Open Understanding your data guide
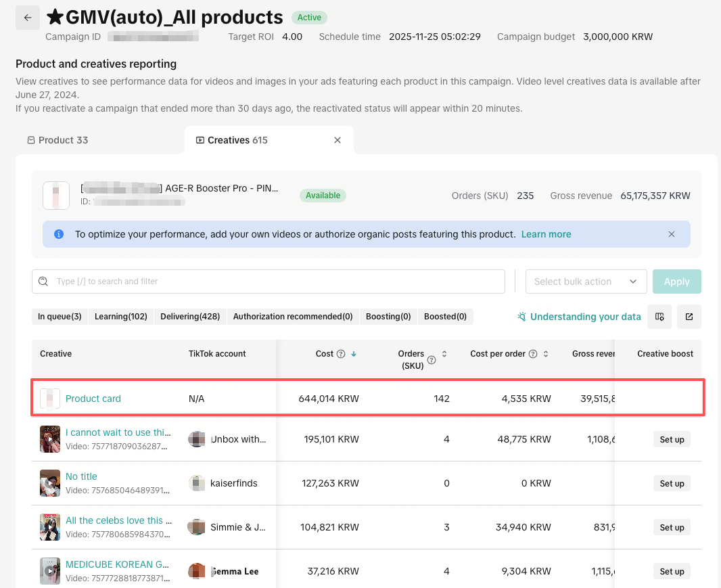The image size is (721, 588). coord(579,317)
